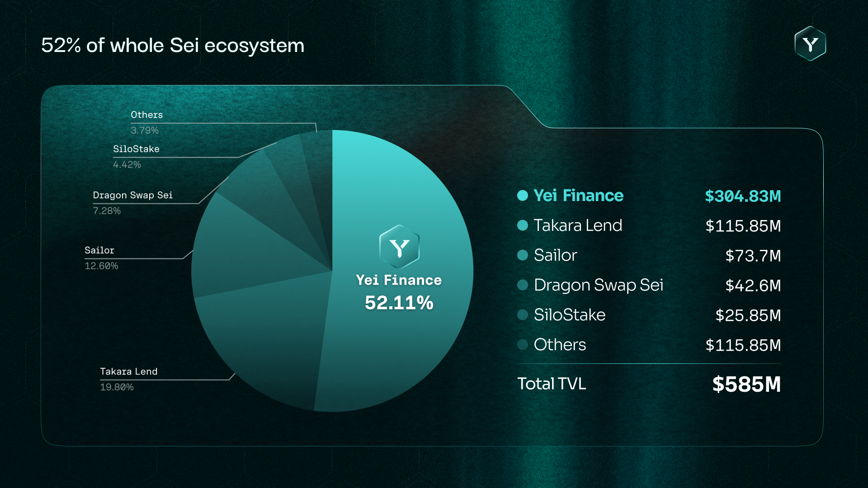Click the Yei logo in top-right corner
This screenshot has width=868, height=488.
(810, 44)
